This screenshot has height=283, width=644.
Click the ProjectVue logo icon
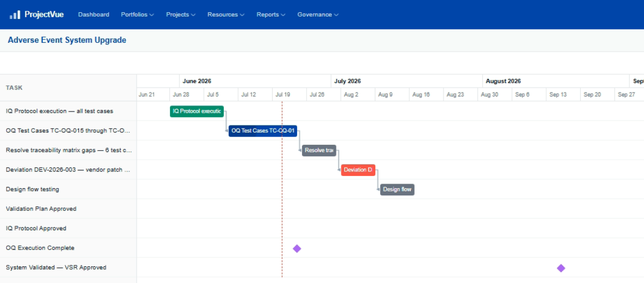[x=15, y=15]
